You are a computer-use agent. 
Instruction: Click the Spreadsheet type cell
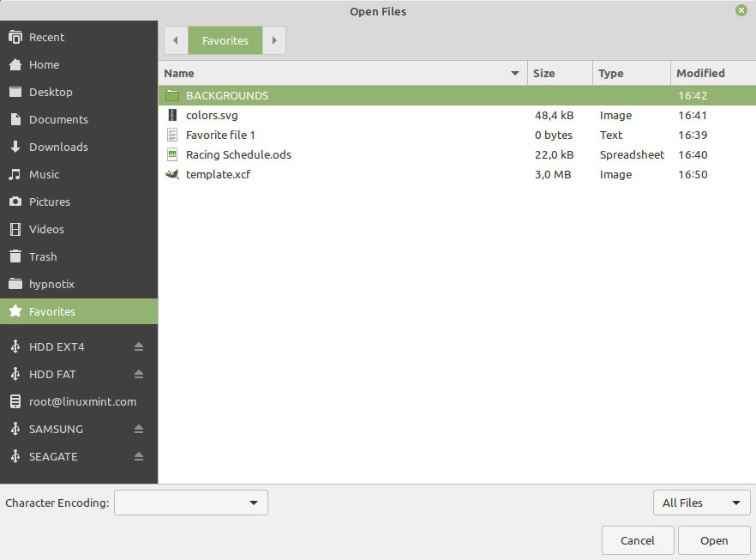pos(632,155)
